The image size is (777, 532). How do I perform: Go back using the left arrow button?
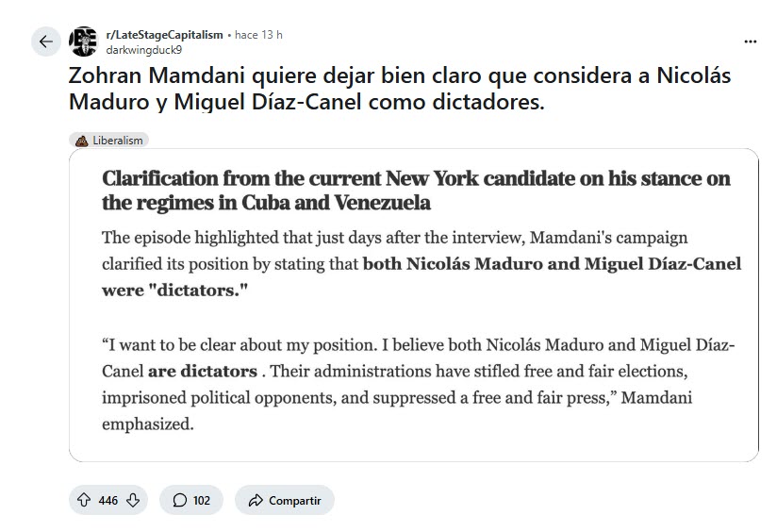46,42
